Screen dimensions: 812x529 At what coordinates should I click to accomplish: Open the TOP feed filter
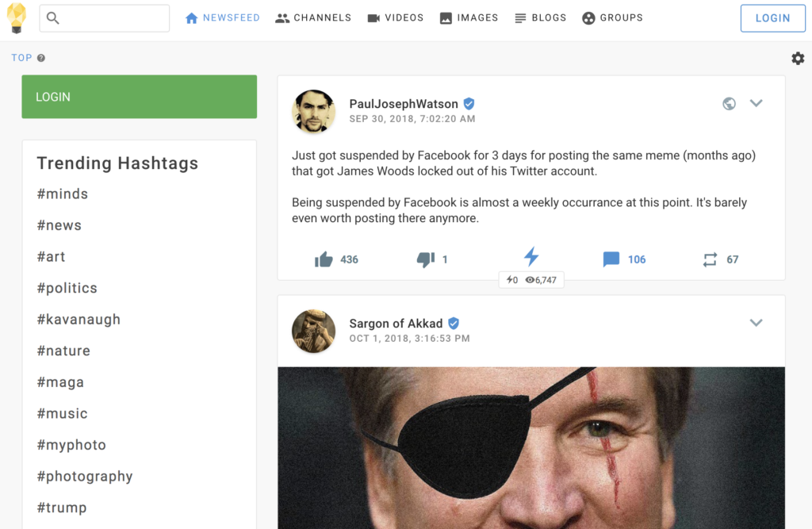point(21,58)
